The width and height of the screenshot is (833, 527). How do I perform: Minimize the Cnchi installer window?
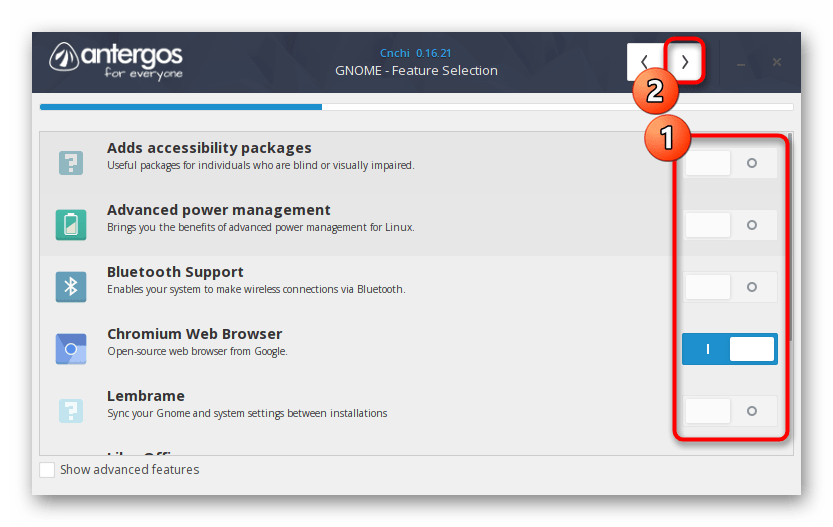(x=741, y=63)
